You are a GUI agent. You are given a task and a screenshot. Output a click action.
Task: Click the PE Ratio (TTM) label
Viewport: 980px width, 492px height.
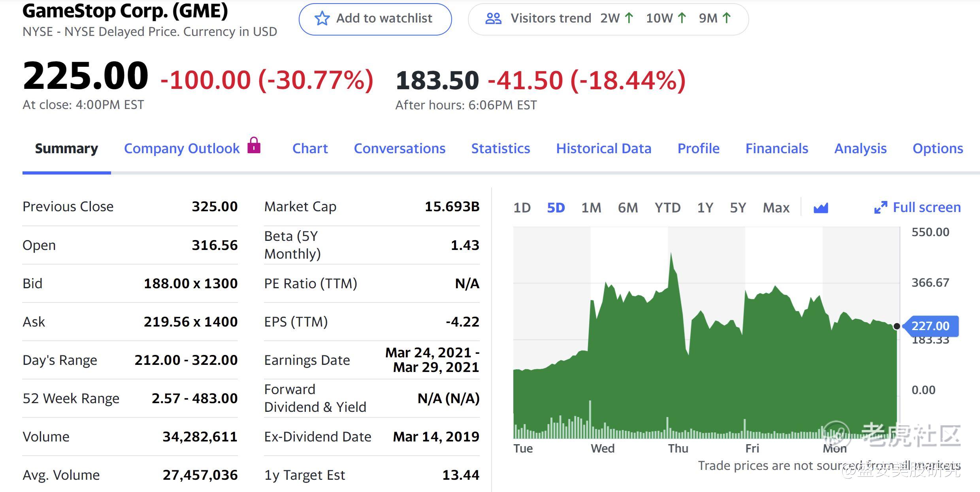[311, 284]
